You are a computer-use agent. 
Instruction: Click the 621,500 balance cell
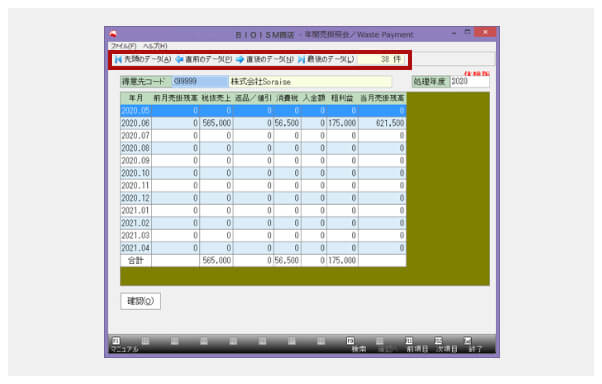point(382,123)
